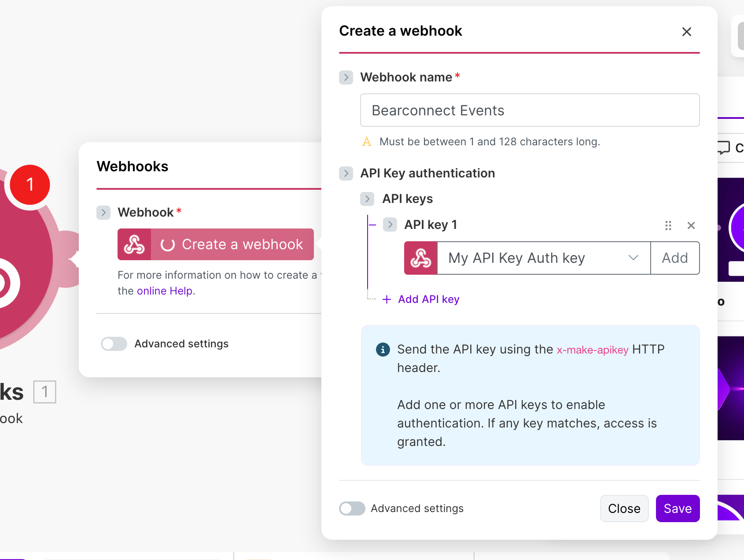Expand the API Key authentication chevron
This screenshot has width=744, height=560.
pyautogui.click(x=346, y=173)
